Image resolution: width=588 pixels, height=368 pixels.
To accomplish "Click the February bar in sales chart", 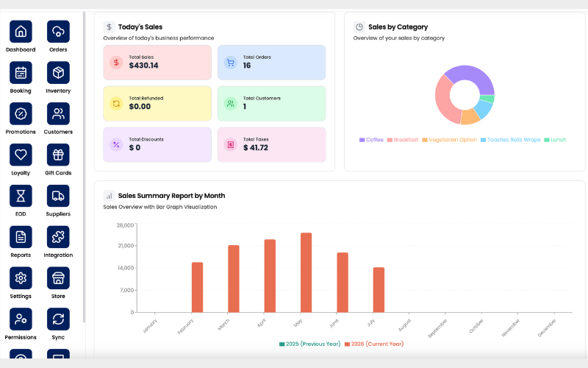I will click(x=197, y=287).
